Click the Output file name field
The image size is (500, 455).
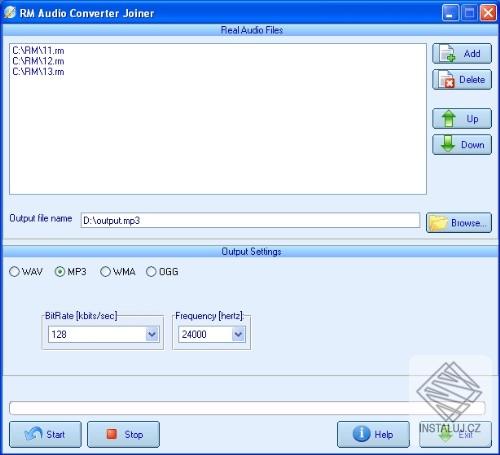pyautogui.click(x=250, y=220)
